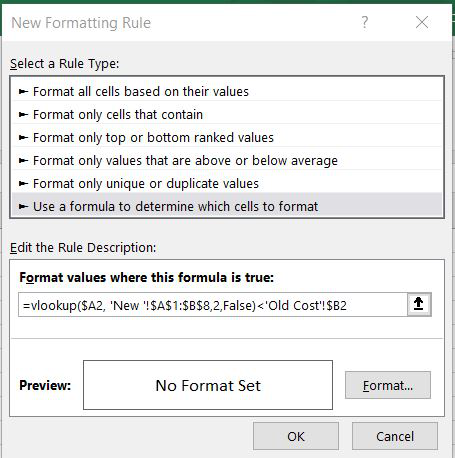The image size is (455, 458).
Task: Click arrow bullet beside 'Format only cells that contain'
Action: [23, 115]
